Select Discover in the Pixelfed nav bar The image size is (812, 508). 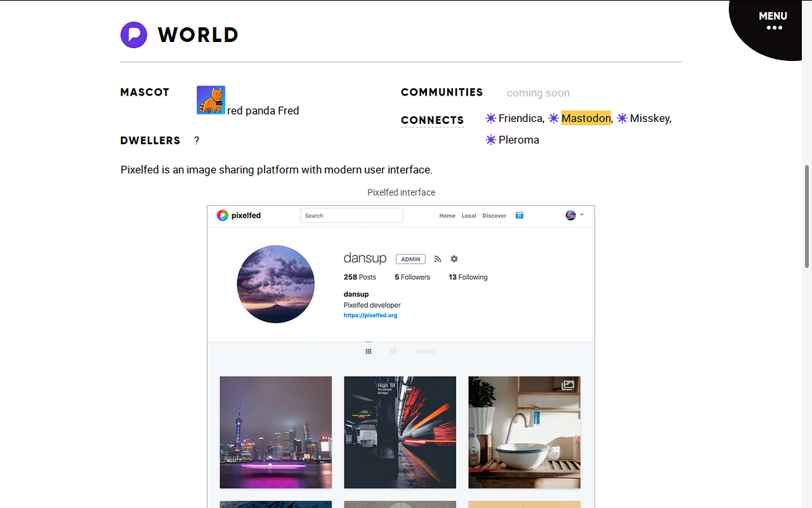494,215
